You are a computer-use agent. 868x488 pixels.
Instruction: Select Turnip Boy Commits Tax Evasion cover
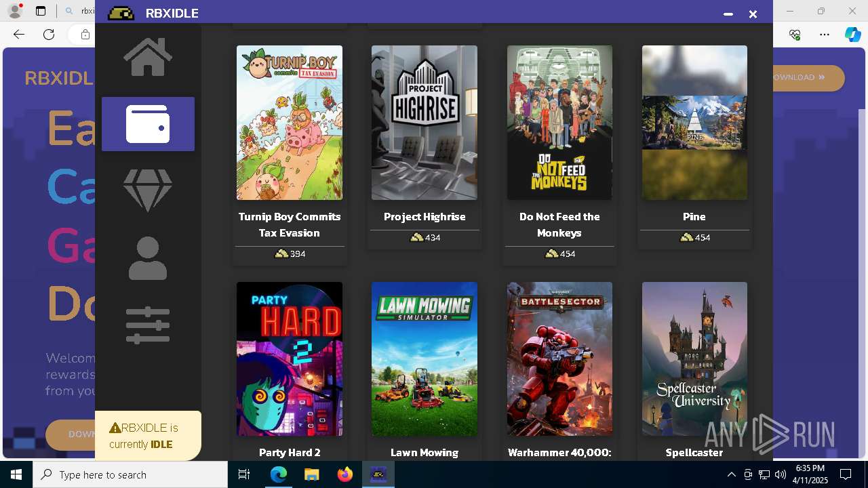[290, 123]
